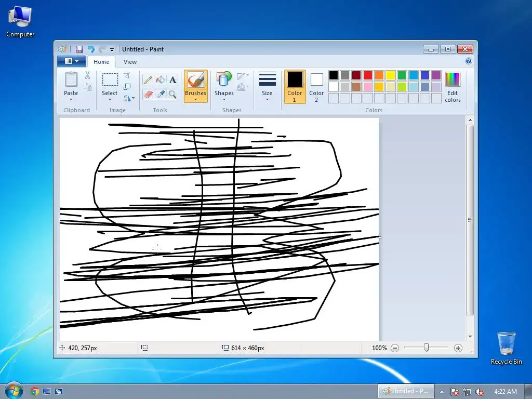Click the muted volume tray icon
Viewport: 532px width, 399px height.
[x=480, y=392]
